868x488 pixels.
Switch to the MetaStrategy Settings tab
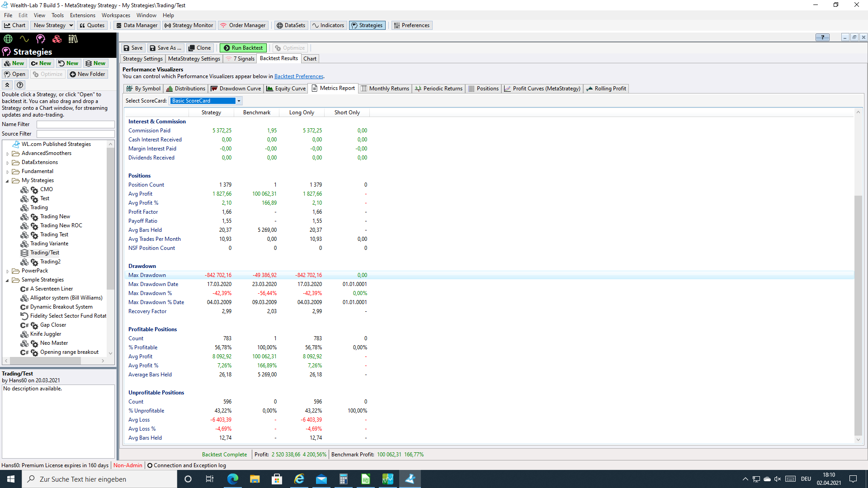[194, 59]
